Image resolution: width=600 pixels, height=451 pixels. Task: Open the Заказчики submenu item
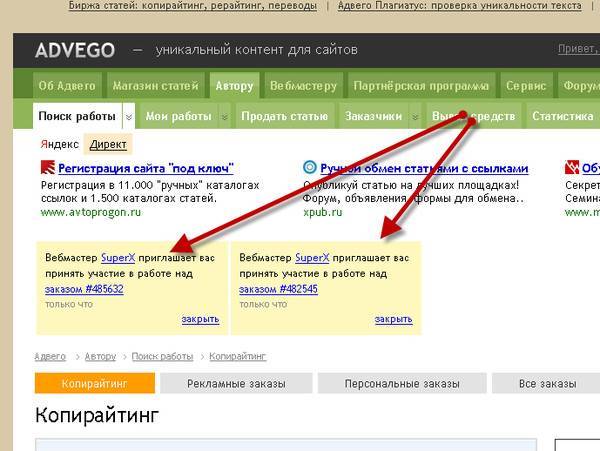pos(373,116)
